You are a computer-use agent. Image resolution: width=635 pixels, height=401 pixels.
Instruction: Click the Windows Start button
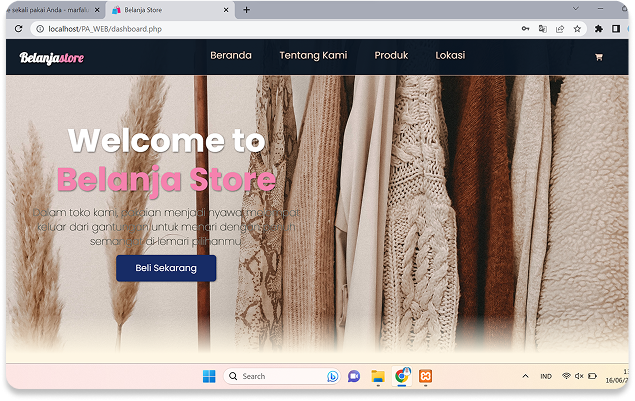click(209, 376)
